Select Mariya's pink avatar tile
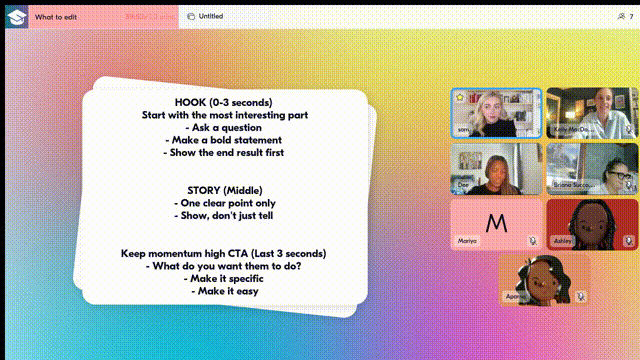This screenshot has height=360, width=640. tap(496, 224)
